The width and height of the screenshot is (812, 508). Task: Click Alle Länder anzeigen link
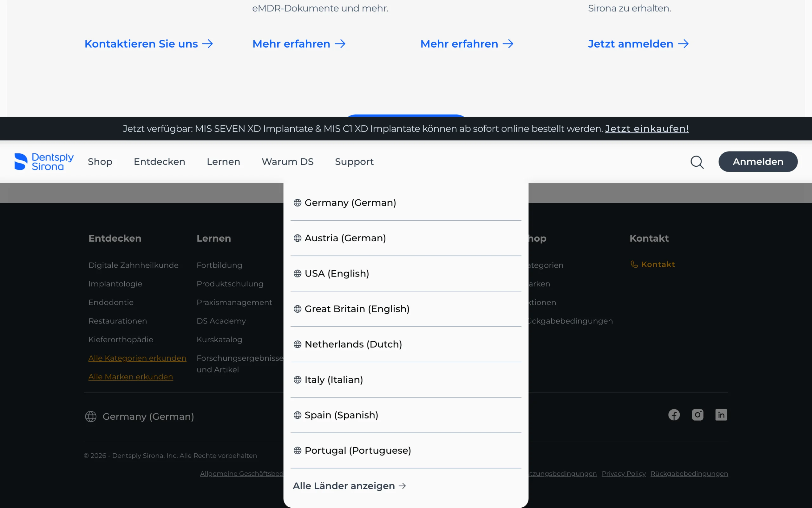pyautogui.click(x=349, y=486)
